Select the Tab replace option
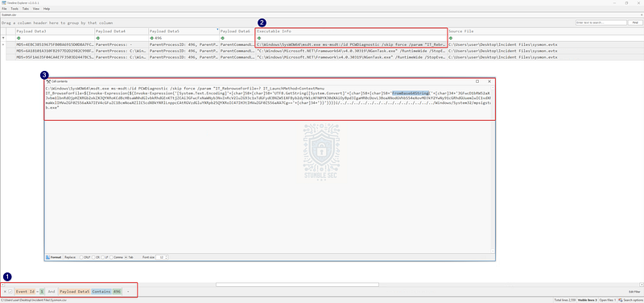The width and height of the screenshot is (644, 303). click(129, 257)
